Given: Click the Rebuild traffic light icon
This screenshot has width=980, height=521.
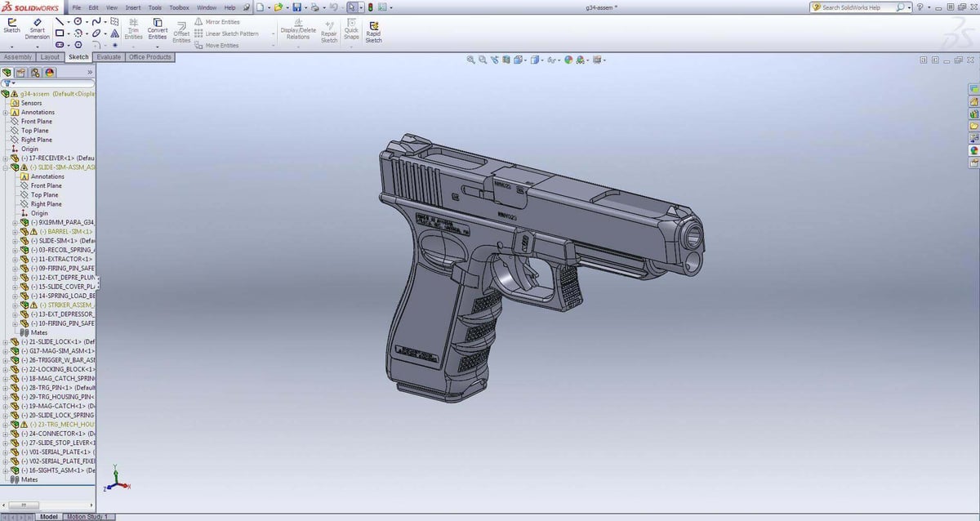Looking at the screenshot, I should click(369, 7).
